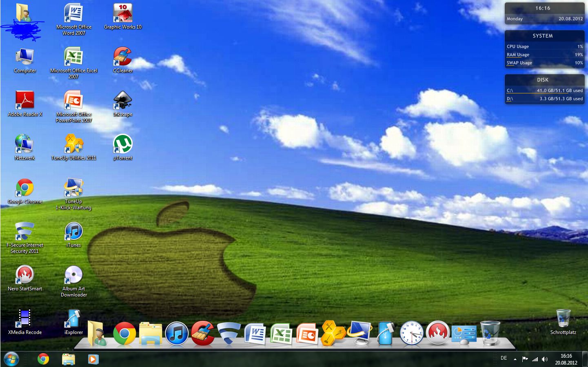Click the Show desktop button
The image size is (588, 367).
point(585,359)
